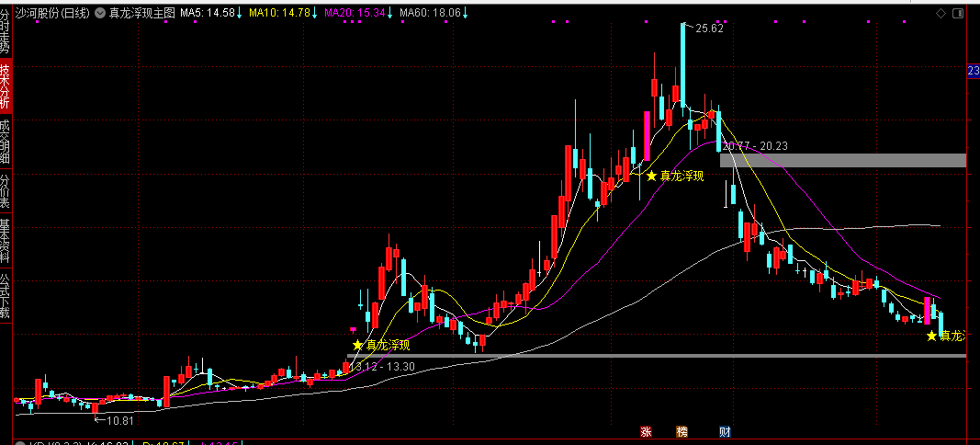
Task: Select the 技术分析 sidebar tab
Action: [x=6, y=86]
